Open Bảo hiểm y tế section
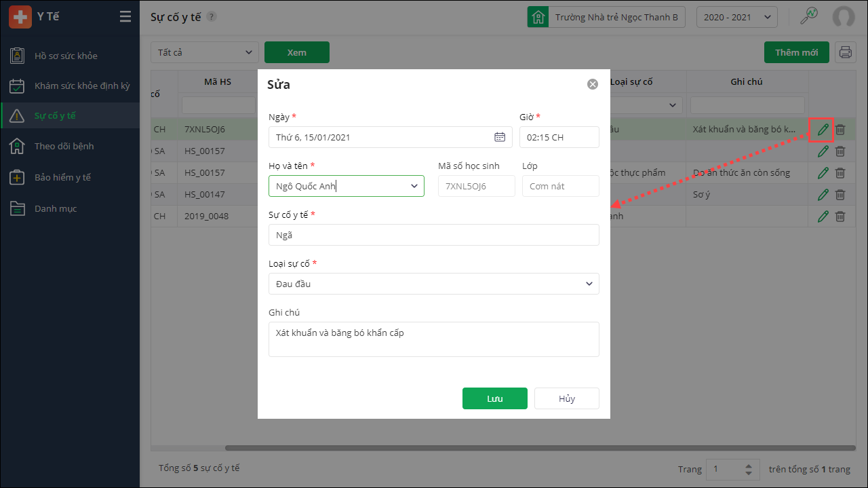Viewport: 868px width, 488px height. coord(62,177)
